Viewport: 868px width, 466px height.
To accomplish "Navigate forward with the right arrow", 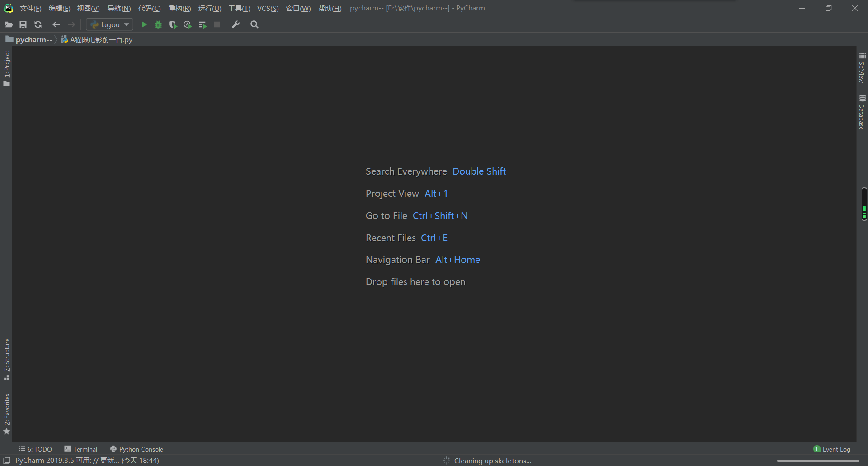I will point(71,24).
